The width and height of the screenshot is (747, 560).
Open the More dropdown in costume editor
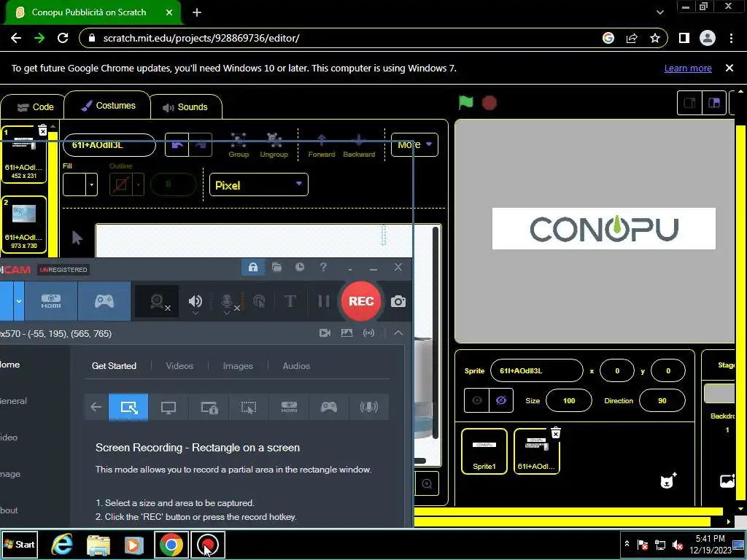click(414, 144)
